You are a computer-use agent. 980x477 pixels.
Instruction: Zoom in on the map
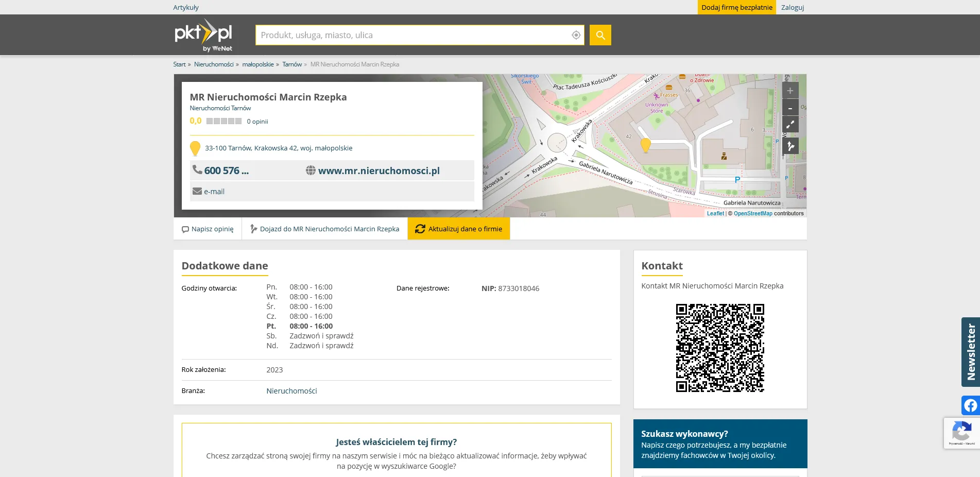pos(790,91)
